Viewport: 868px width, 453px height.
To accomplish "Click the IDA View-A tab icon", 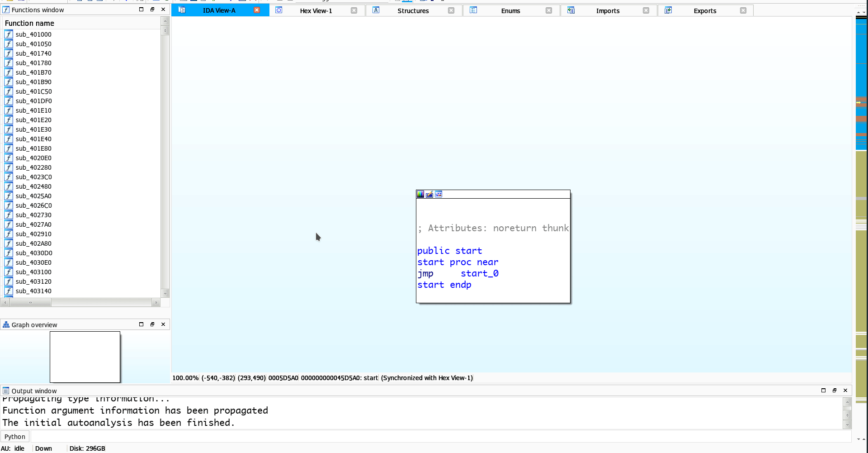I will click(x=182, y=10).
